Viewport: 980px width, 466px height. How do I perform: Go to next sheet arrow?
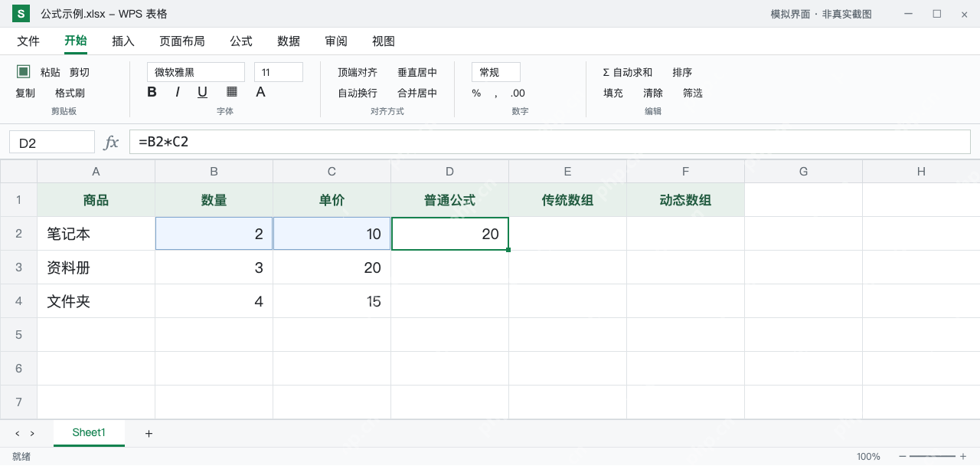[32, 434]
